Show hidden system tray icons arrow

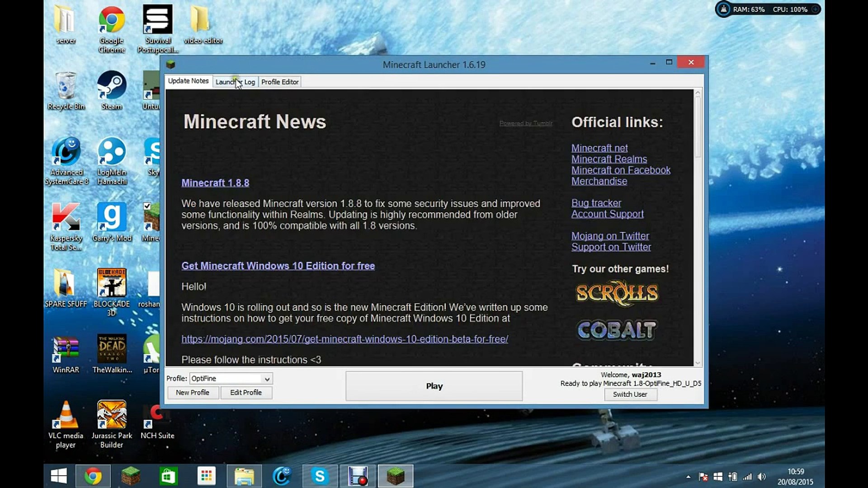pyautogui.click(x=688, y=477)
